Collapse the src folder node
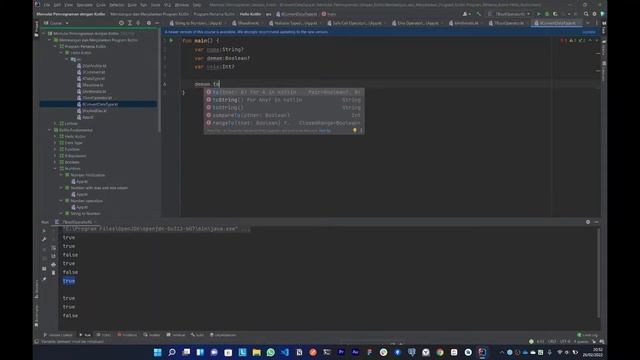 click(x=67, y=60)
